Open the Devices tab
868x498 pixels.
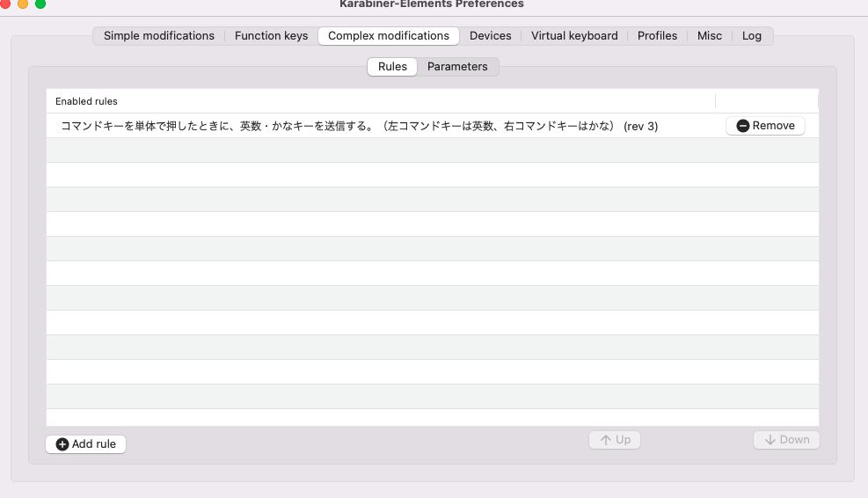tap(491, 36)
